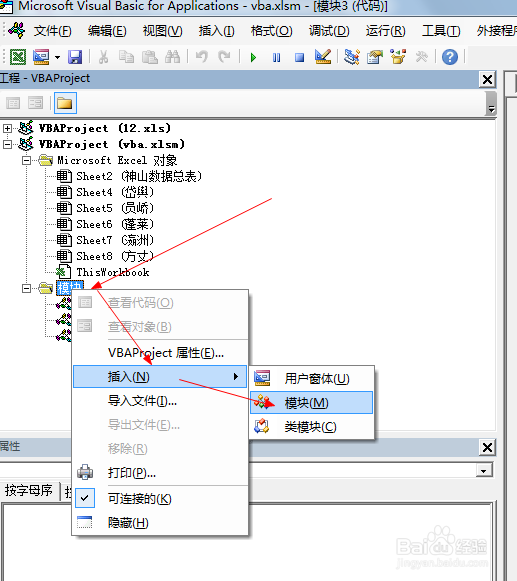Click the Copy toolbar icon
This screenshot has height=581, width=517.
click(x=126, y=57)
